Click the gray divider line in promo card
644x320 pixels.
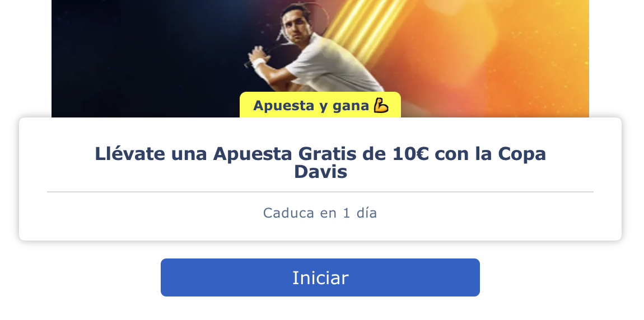(x=320, y=191)
